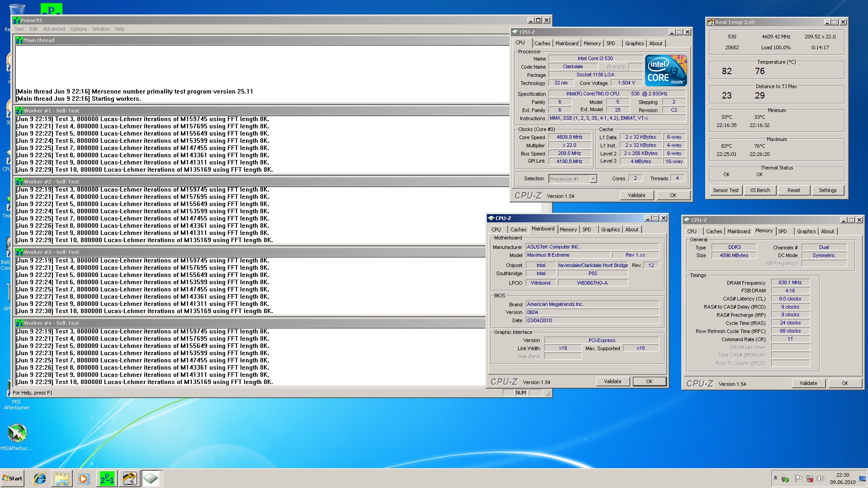Screen dimensions: 868x488
Task: Switch to SPD tab in top CPU-Z window
Action: [610, 43]
